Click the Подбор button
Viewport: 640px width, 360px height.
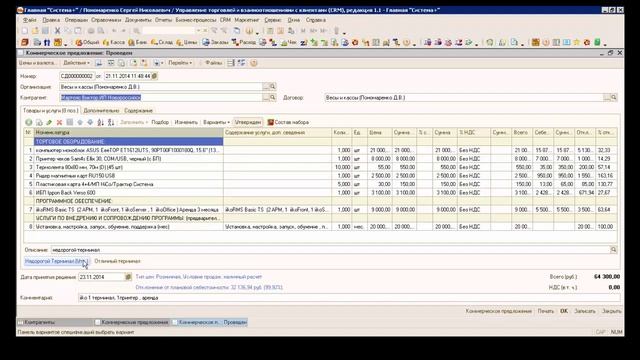tap(160, 122)
